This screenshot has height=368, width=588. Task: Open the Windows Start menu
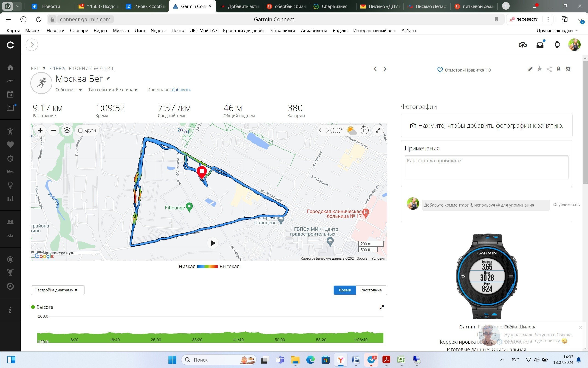click(172, 360)
